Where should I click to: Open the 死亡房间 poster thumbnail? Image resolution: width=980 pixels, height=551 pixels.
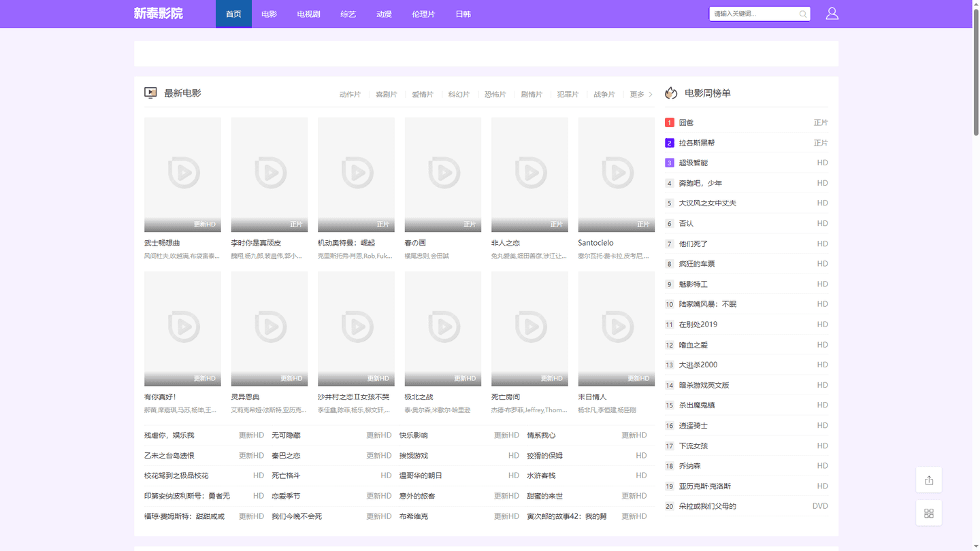click(x=529, y=329)
